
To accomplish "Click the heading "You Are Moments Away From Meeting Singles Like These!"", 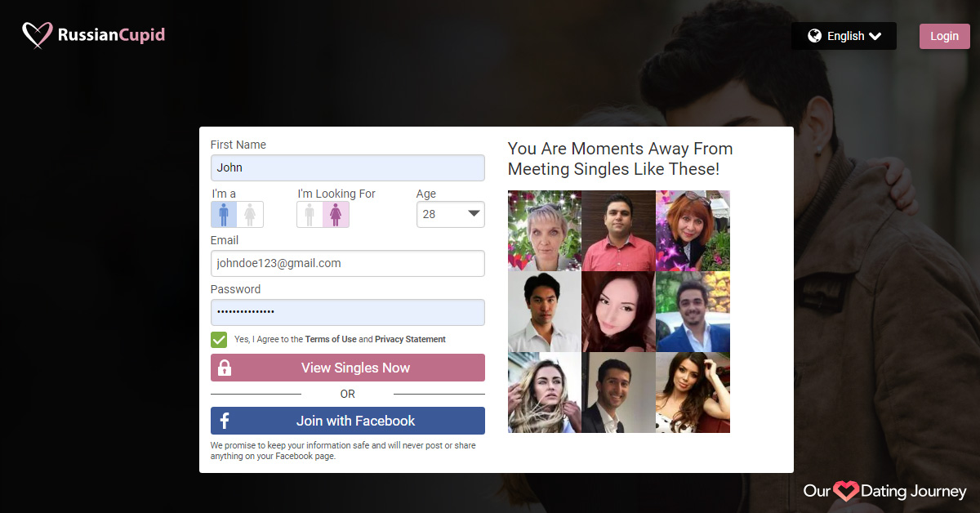I will click(620, 159).
